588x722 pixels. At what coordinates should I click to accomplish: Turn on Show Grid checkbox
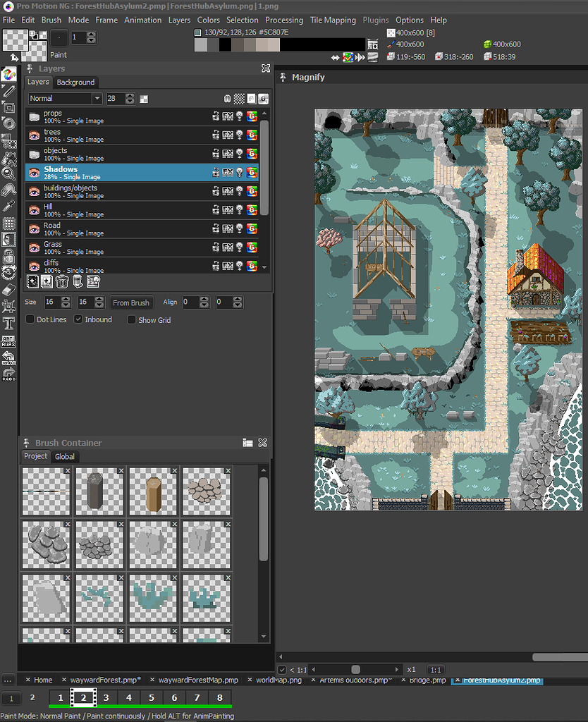click(132, 319)
